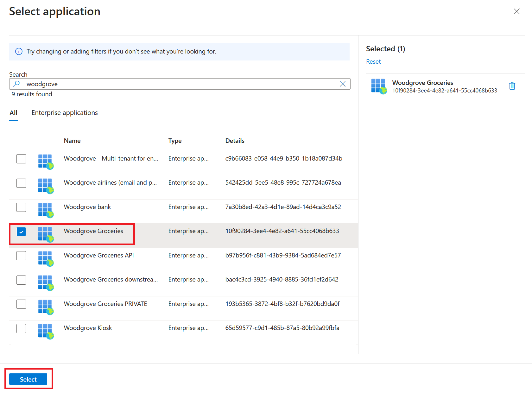Screen dimensions: 532x393
Task: Click the info icon in the banner
Action: 19,52
